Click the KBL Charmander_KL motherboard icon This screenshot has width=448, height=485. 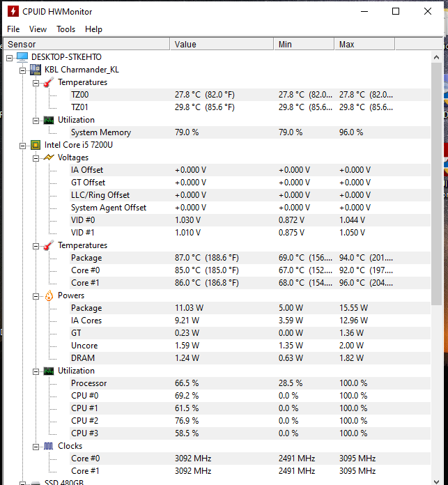[36, 70]
